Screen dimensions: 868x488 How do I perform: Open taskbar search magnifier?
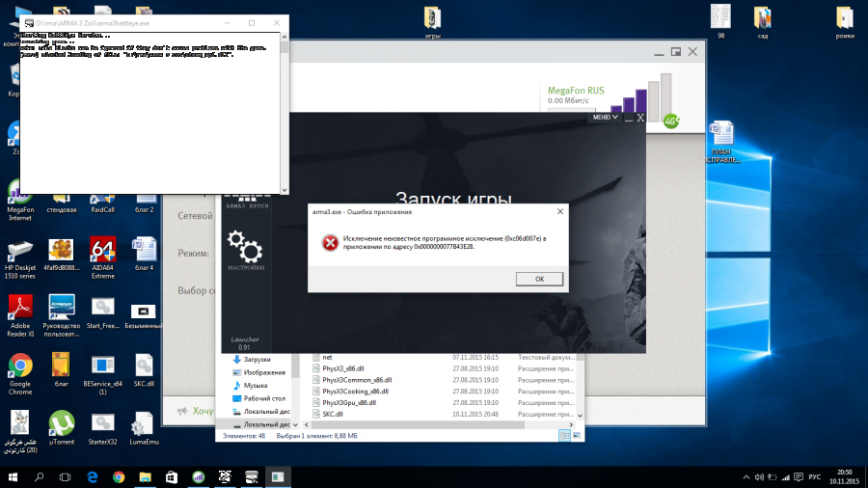(x=39, y=477)
